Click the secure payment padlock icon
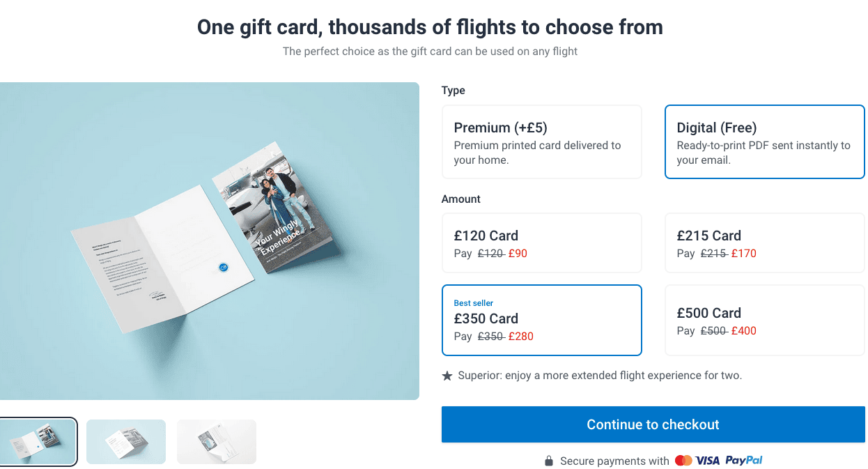This screenshot has height=469, width=868. 549,461
